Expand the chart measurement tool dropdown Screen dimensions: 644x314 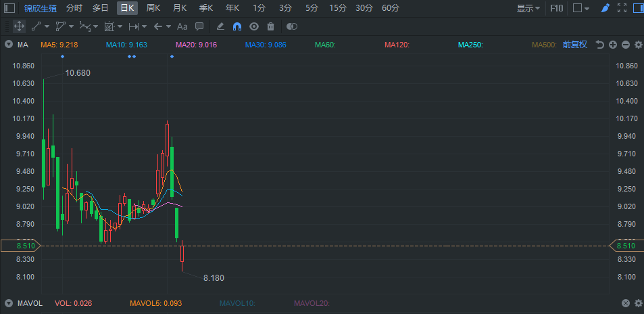(120, 26)
